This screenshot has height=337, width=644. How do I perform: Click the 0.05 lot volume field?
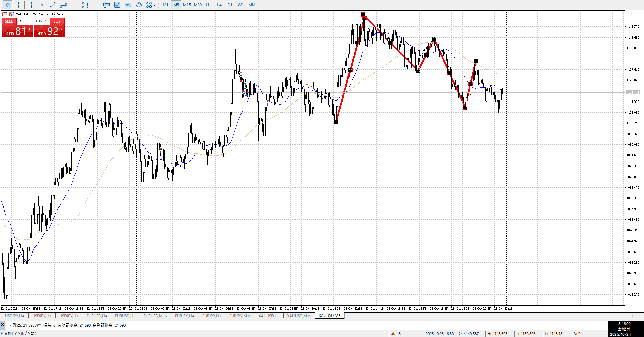[x=34, y=21]
